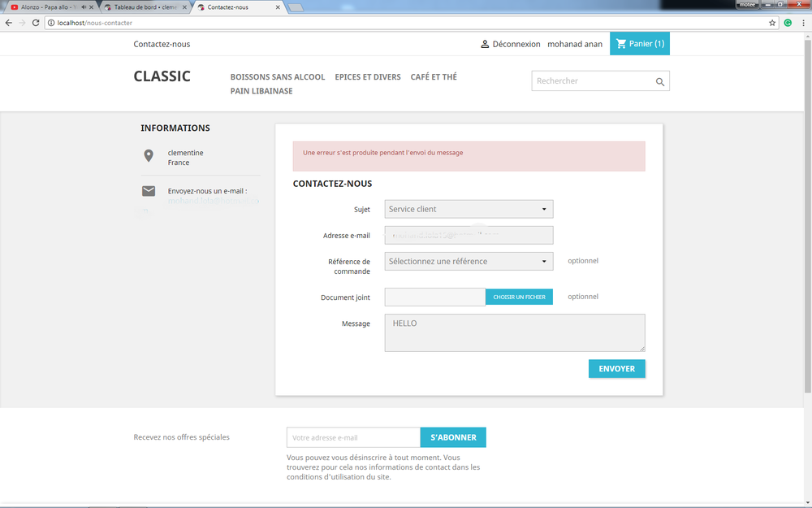The image size is (812, 508).
Task: Click the location pin icon under Informations
Action: [149, 155]
